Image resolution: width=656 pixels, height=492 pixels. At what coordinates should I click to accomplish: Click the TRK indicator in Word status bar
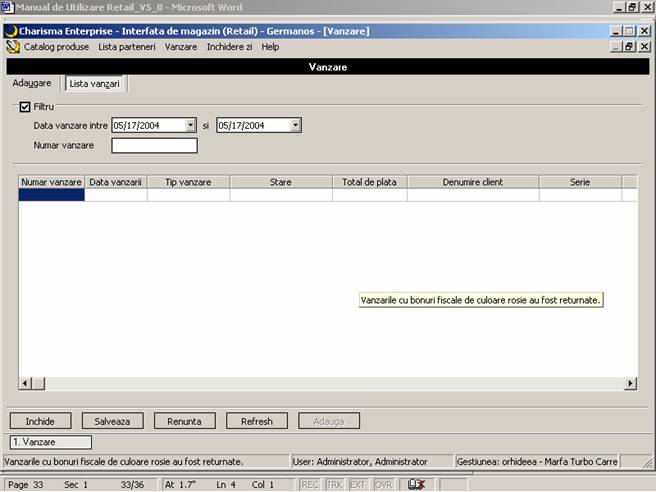point(334,484)
